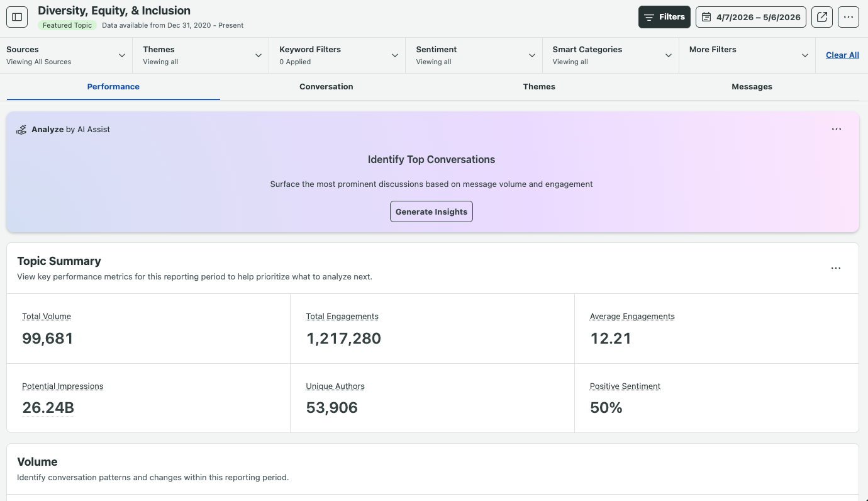Screen dimensions: 868x501
Task: Click the Analyze by AI Assist icon
Action: point(21,130)
